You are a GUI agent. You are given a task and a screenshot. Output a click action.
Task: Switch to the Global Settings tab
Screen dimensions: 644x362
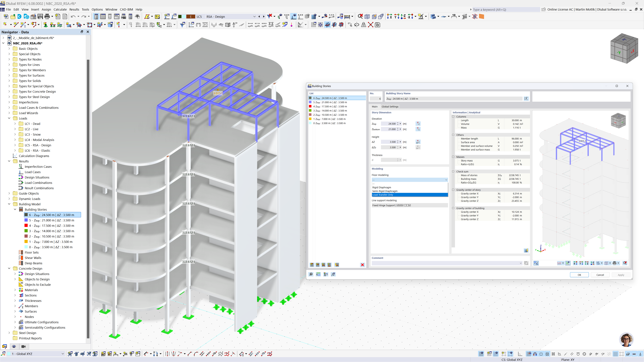coord(390,106)
